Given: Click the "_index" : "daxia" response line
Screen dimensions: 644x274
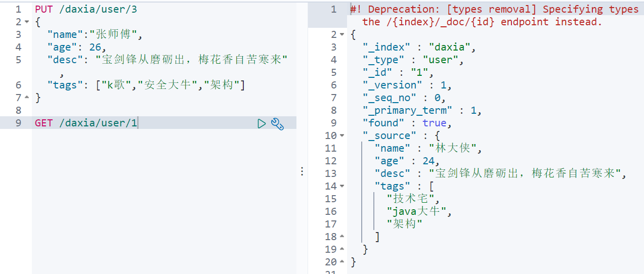Looking at the screenshot, I should point(420,48).
